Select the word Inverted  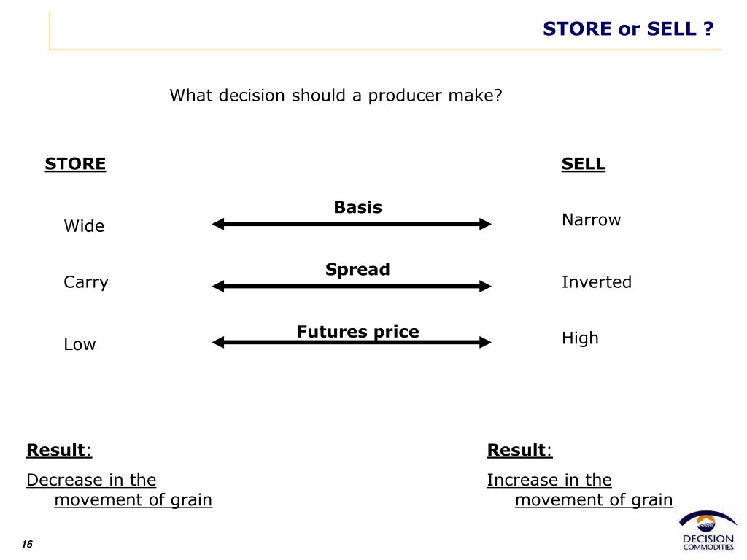pyautogui.click(x=597, y=282)
